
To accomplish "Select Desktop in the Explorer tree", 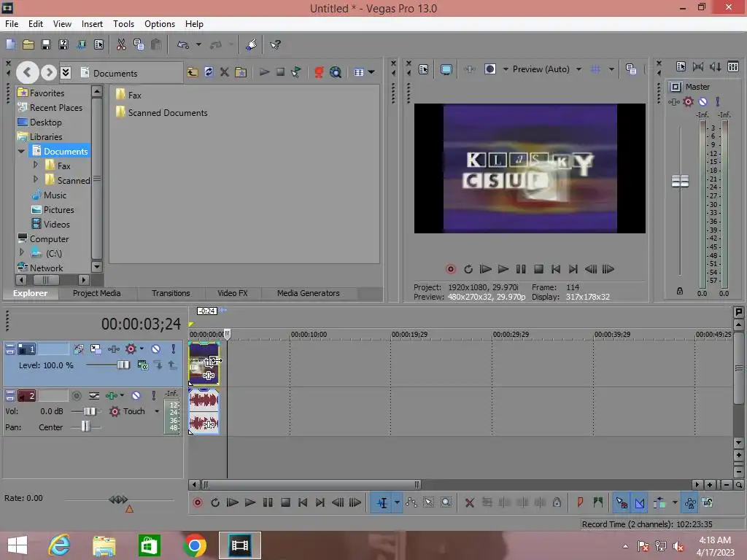I will 46,122.
